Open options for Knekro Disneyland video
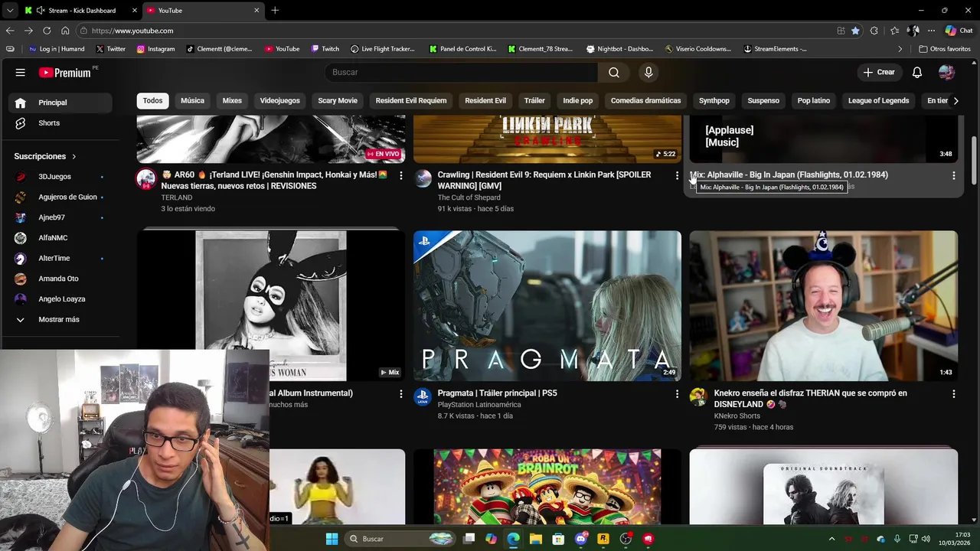 (x=953, y=393)
